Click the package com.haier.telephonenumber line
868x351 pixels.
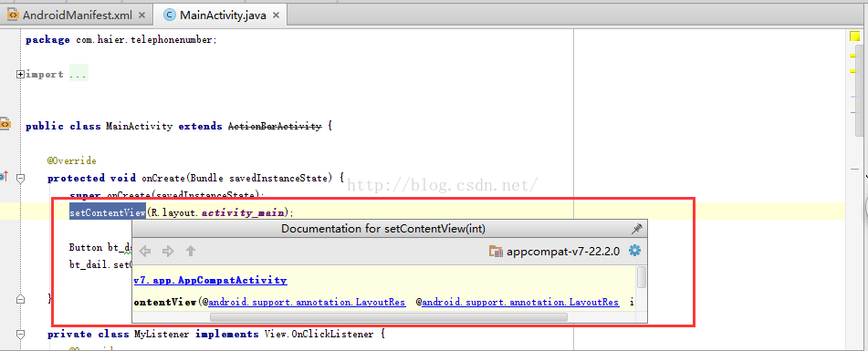click(121, 40)
